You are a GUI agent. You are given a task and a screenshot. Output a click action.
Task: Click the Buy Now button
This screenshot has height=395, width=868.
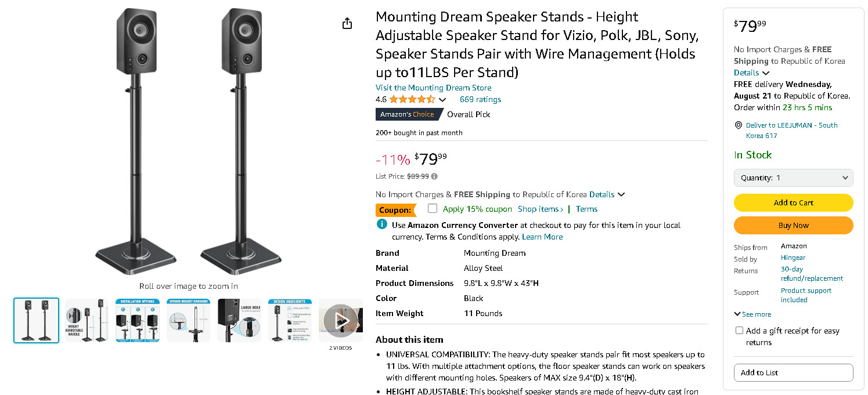pos(793,225)
